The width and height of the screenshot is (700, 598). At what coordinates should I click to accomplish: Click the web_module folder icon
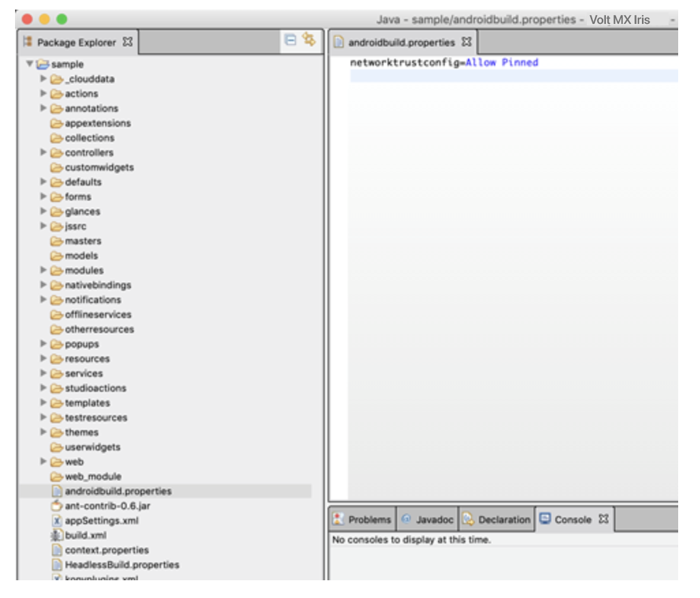click(x=57, y=477)
